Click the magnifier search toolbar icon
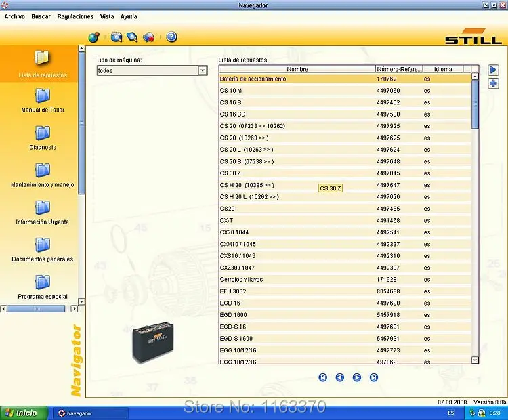The width and height of the screenshot is (508, 420). (132, 37)
